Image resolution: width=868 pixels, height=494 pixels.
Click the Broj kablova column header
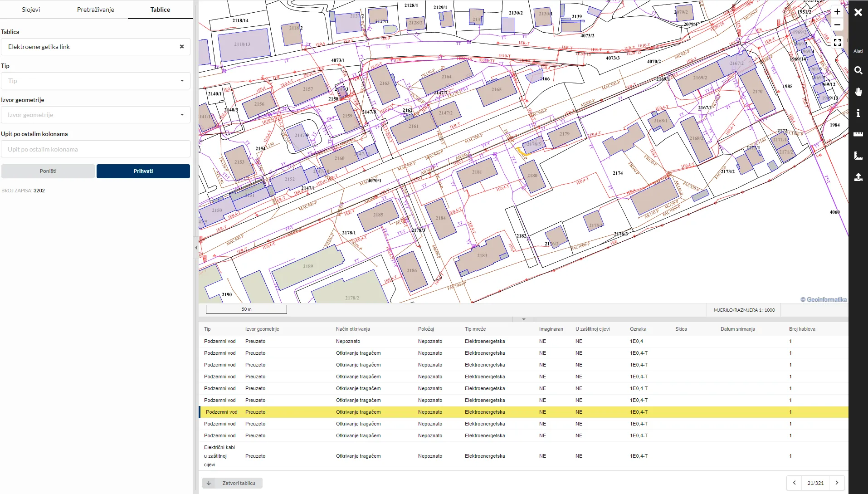pyautogui.click(x=802, y=329)
